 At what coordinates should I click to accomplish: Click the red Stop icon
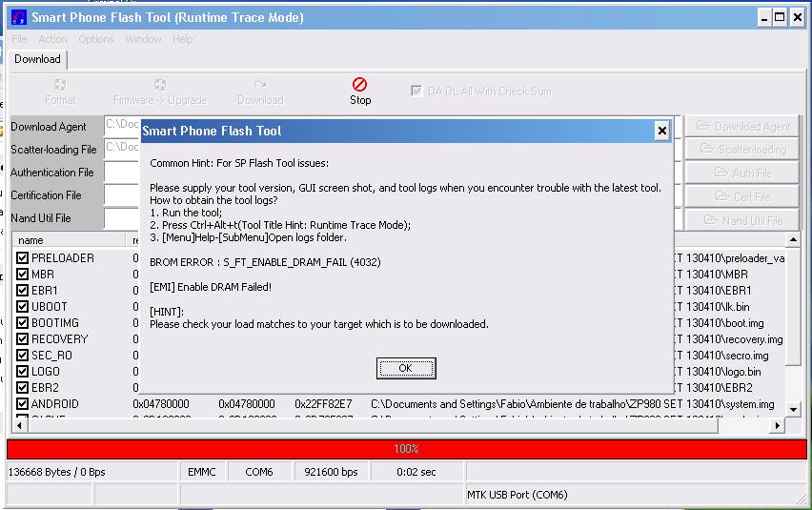click(359, 84)
